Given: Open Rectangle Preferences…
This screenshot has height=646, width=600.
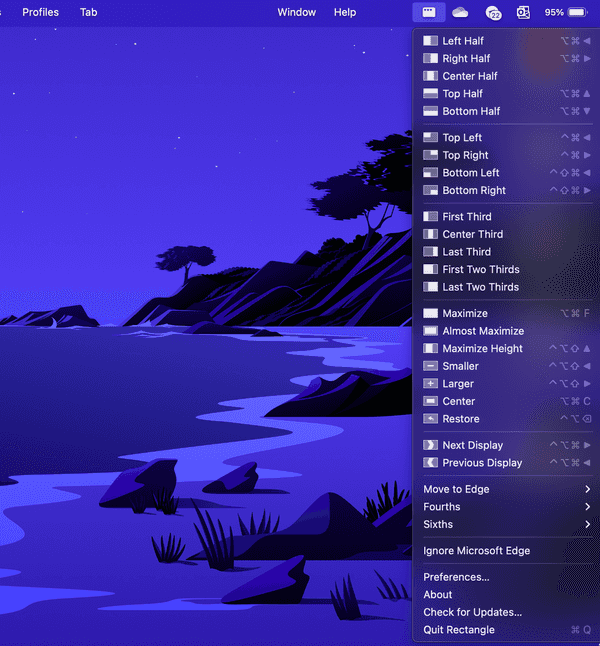Looking at the screenshot, I should (507, 577).
